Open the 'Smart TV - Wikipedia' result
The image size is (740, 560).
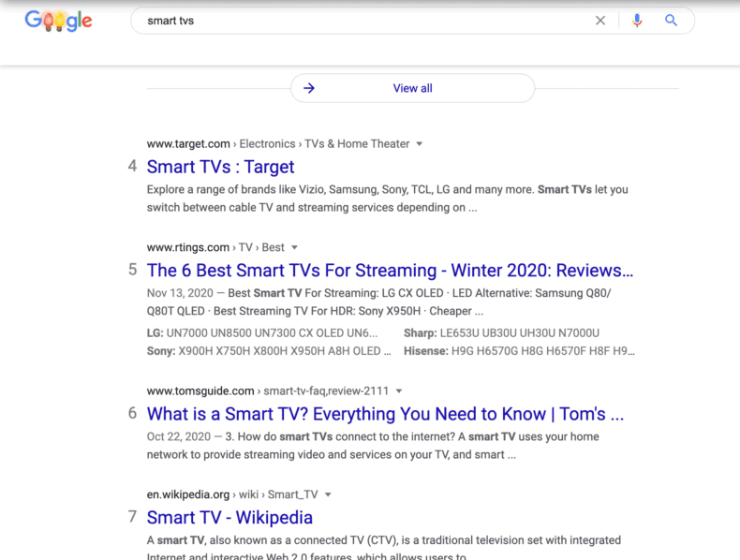(x=229, y=518)
